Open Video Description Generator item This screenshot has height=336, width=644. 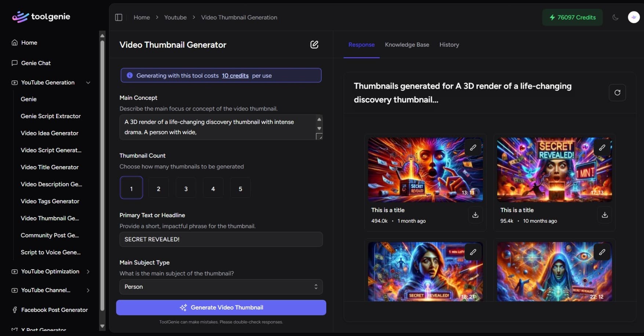point(51,184)
